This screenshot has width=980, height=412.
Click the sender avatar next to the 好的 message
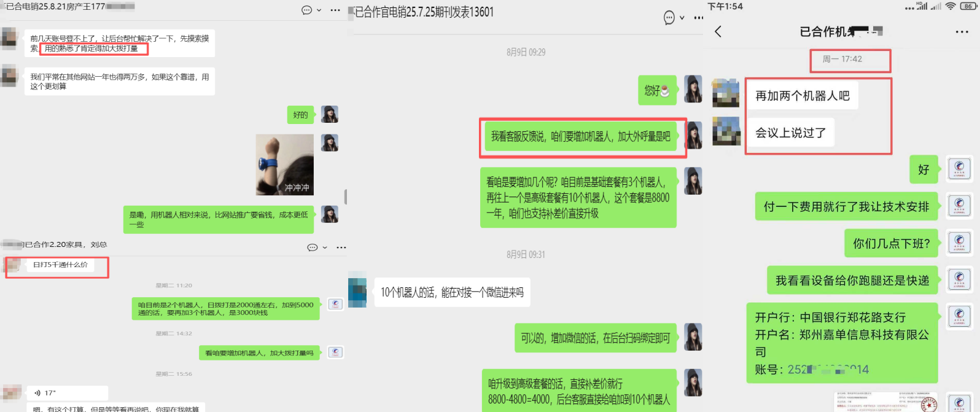click(330, 114)
